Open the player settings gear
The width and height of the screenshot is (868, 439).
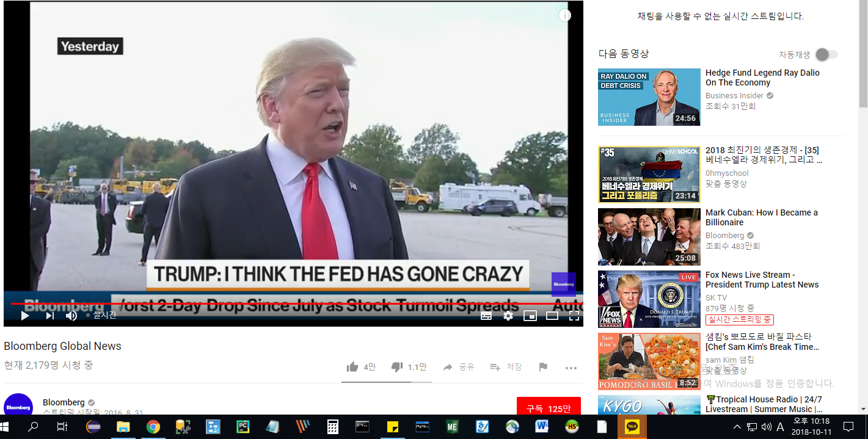(508, 316)
